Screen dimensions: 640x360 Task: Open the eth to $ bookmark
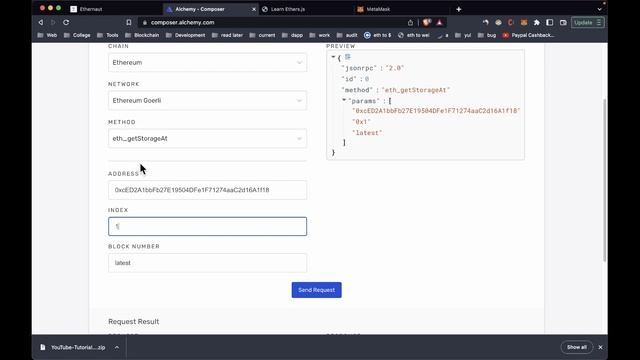(378, 35)
